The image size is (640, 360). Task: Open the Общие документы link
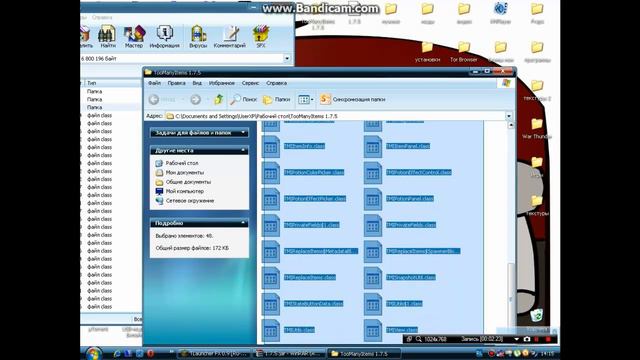(x=188, y=182)
